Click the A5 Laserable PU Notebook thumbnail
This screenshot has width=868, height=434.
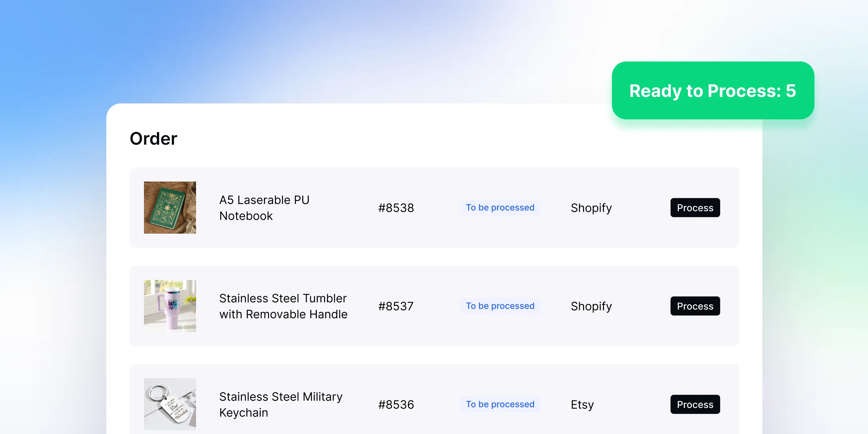click(170, 208)
